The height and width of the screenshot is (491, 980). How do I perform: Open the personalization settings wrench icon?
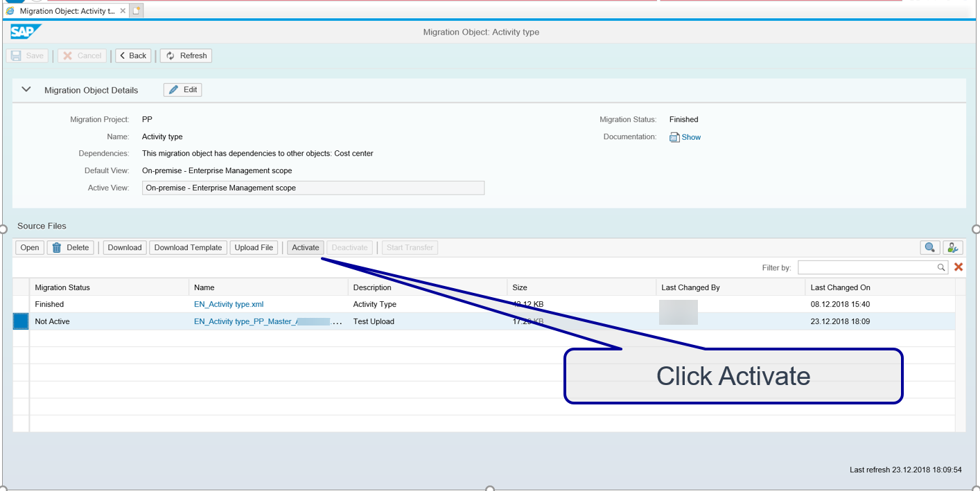click(x=952, y=247)
